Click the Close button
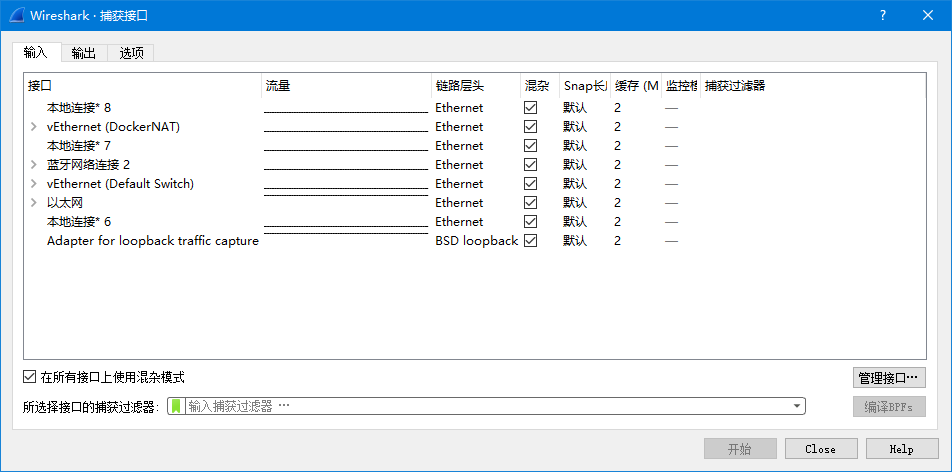 click(821, 449)
